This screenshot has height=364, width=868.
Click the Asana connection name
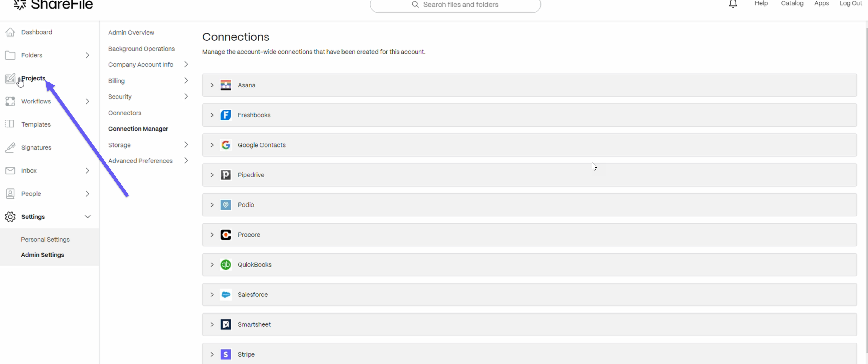tap(247, 85)
